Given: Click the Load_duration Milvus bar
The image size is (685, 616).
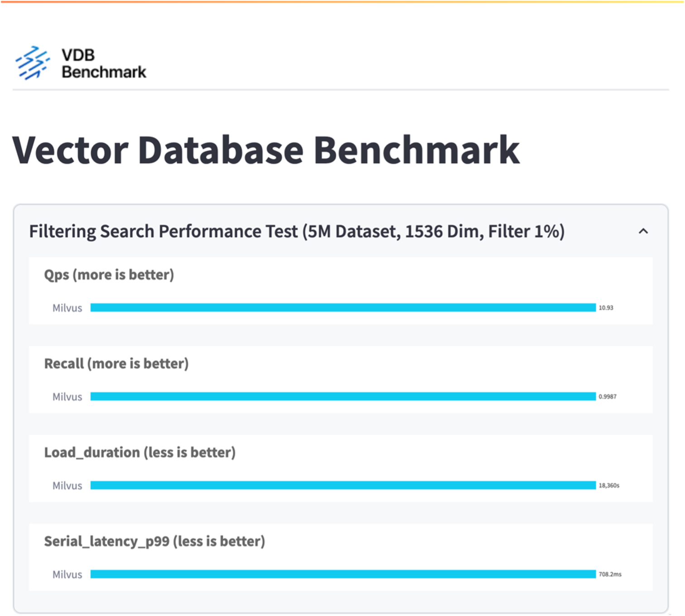Looking at the screenshot, I should (x=343, y=485).
